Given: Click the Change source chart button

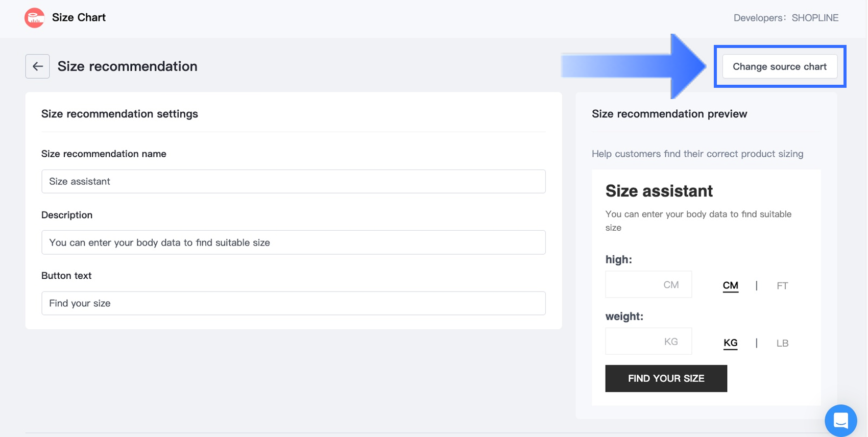Looking at the screenshot, I should tap(779, 66).
